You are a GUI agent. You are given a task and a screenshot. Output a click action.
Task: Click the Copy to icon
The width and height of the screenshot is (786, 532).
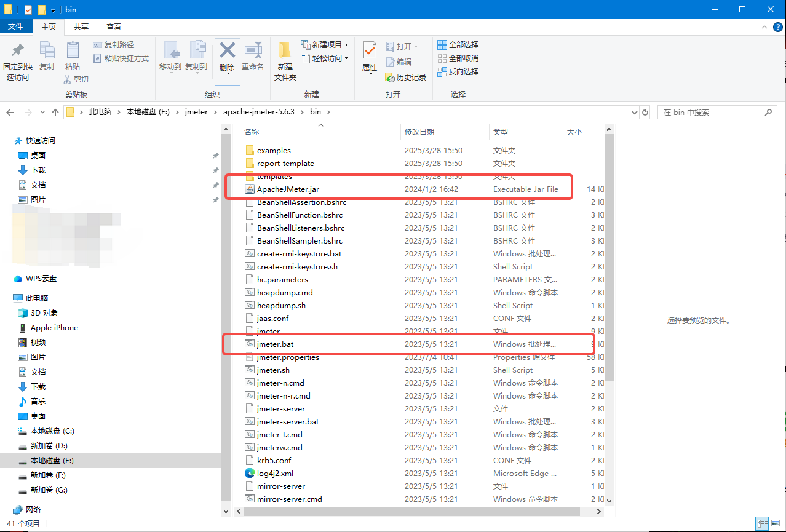(197, 50)
